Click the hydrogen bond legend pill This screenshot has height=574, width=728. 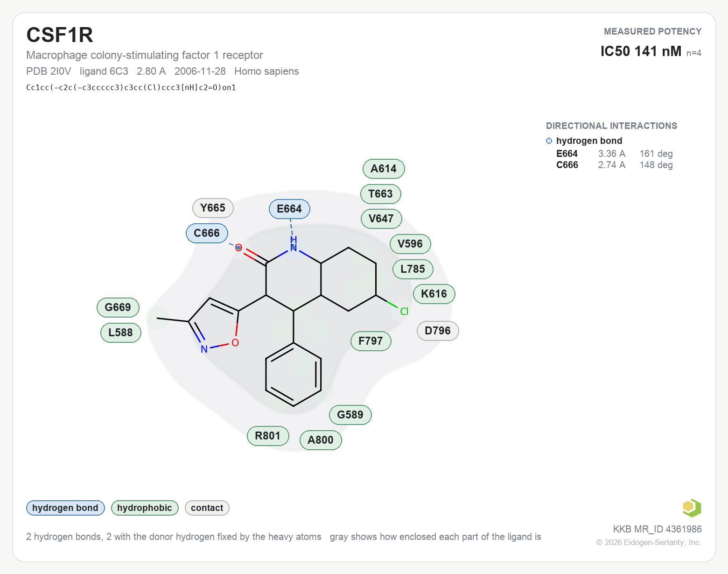[x=65, y=508]
